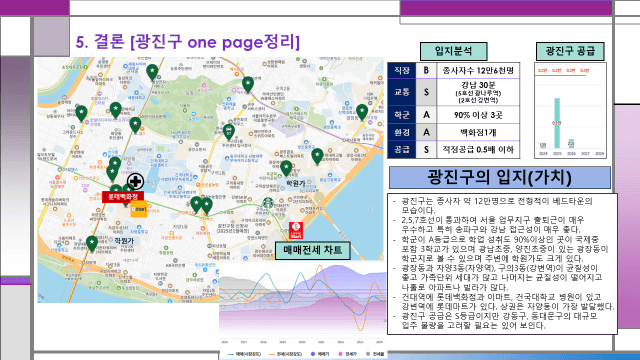Click the 입지분석 header box
This screenshot has height=360, width=640.
coord(453,51)
